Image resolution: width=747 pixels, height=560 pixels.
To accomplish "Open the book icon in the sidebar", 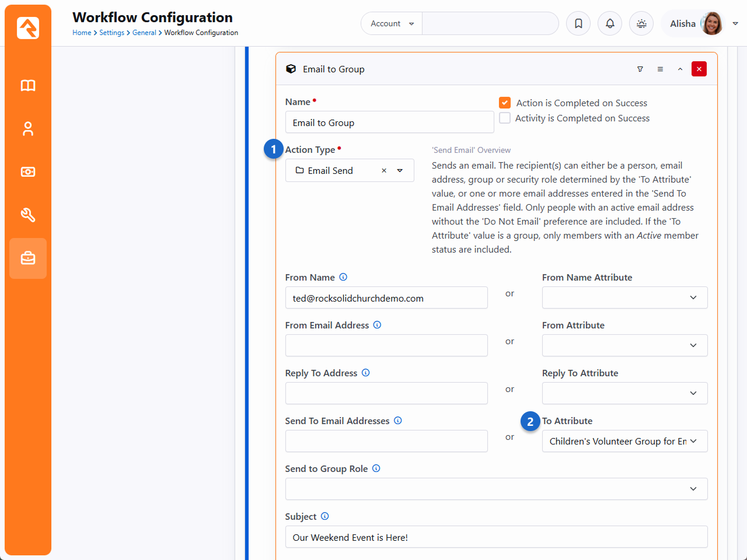I will click(28, 86).
